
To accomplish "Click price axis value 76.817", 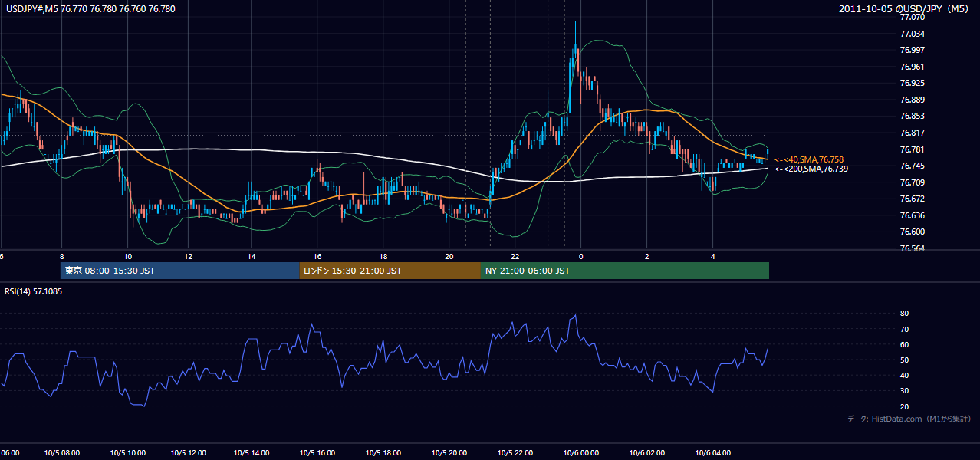I will 913,133.
